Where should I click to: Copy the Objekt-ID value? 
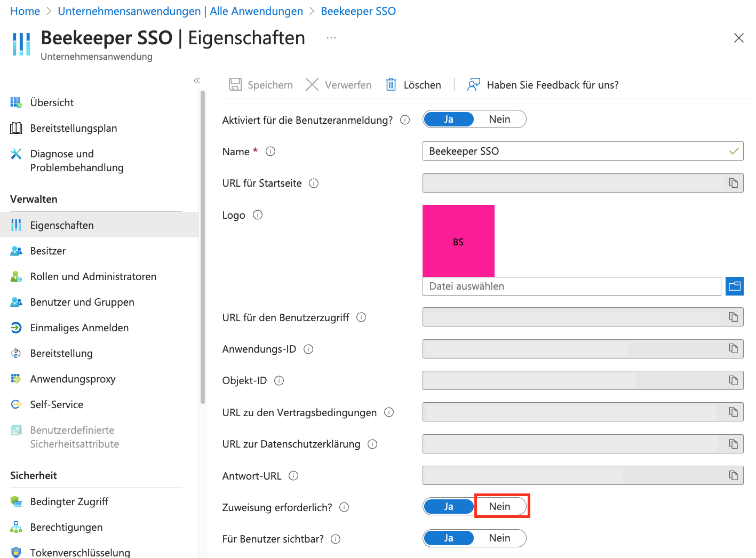coord(734,380)
